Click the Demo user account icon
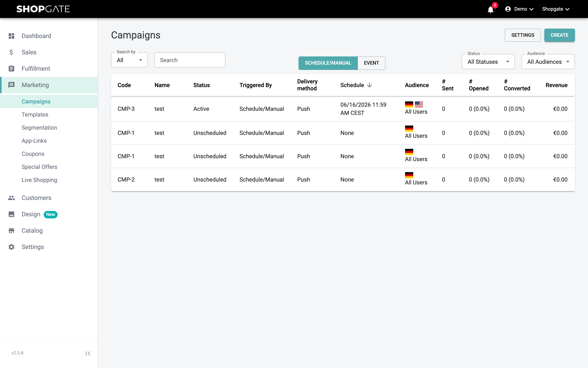The width and height of the screenshot is (588, 368). (x=508, y=9)
